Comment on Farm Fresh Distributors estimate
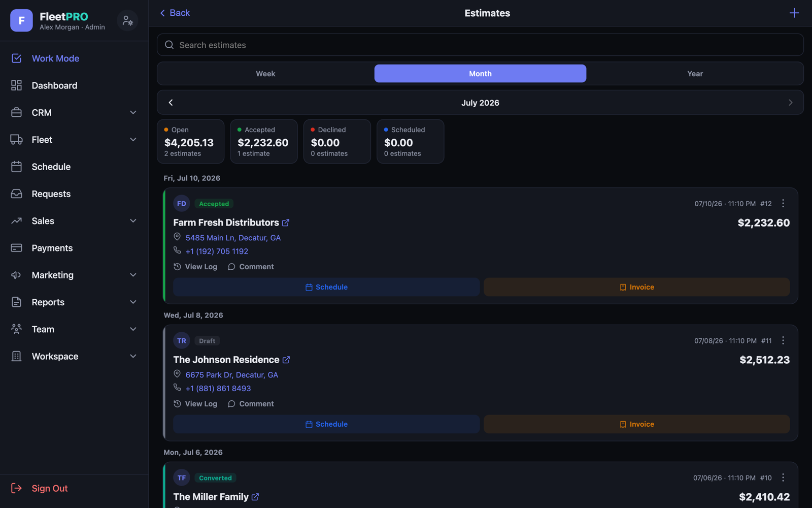This screenshot has width=812, height=508. (251, 267)
